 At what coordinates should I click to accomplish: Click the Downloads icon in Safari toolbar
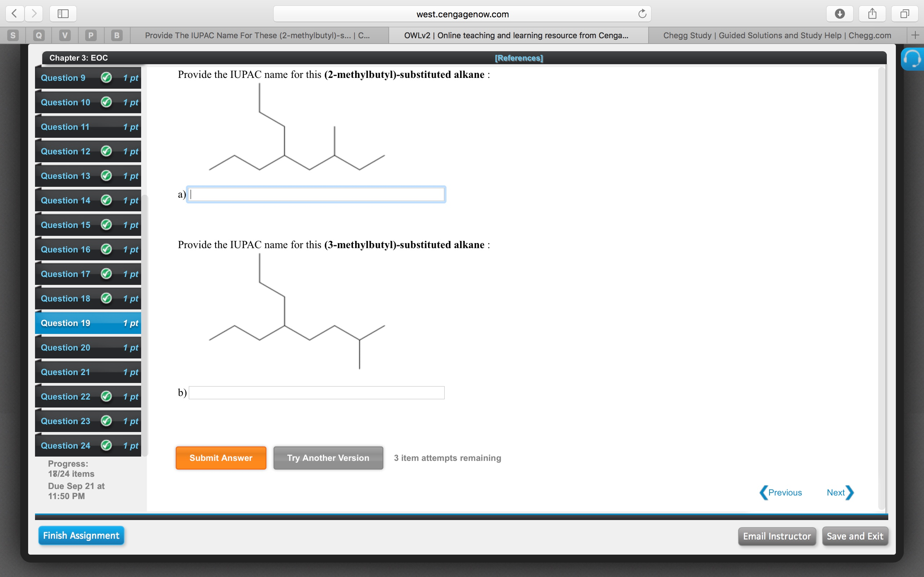[839, 14]
